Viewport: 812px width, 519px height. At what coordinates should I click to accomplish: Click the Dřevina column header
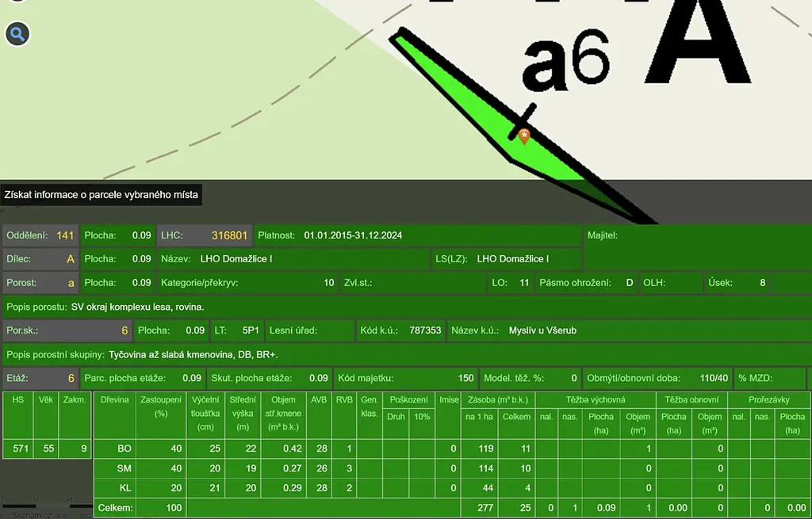point(115,400)
